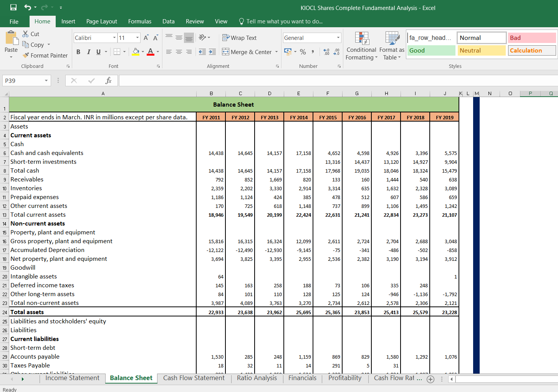Apply a border with the Borders icon
The image size is (558, 392).
tap(117, 52)
